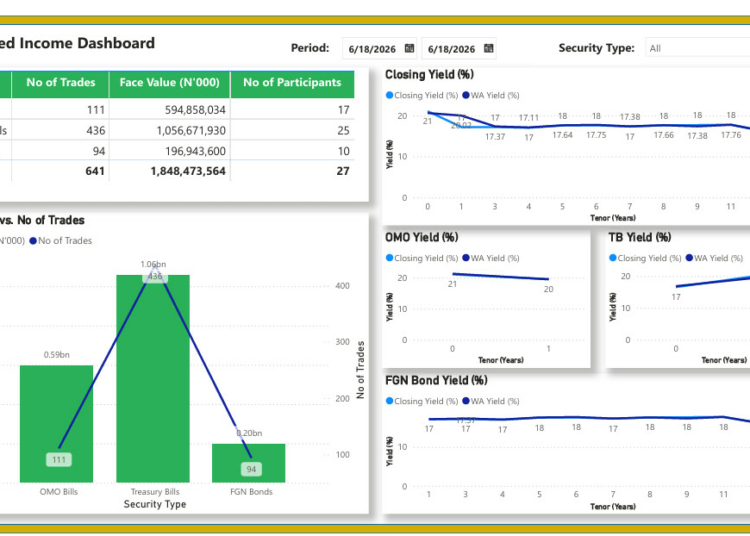Screen dimensions: 750x536
Task: Click participants total 27 in table
Action: (343, 171)
